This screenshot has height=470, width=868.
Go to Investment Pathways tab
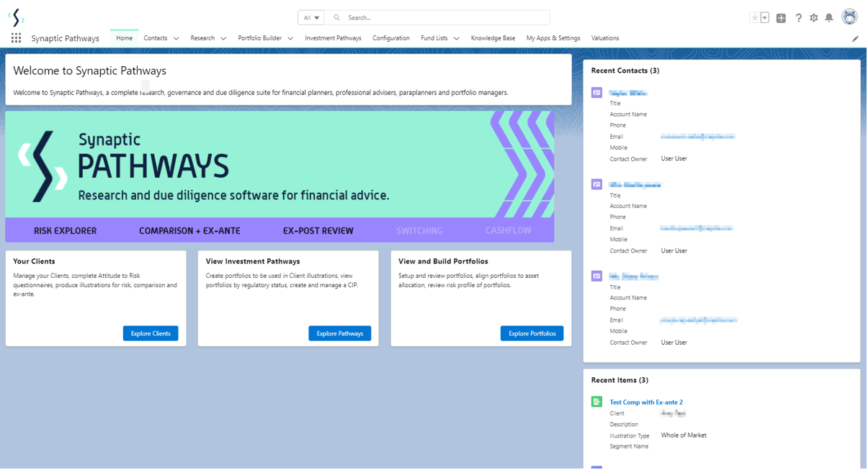tap(333, 38)
